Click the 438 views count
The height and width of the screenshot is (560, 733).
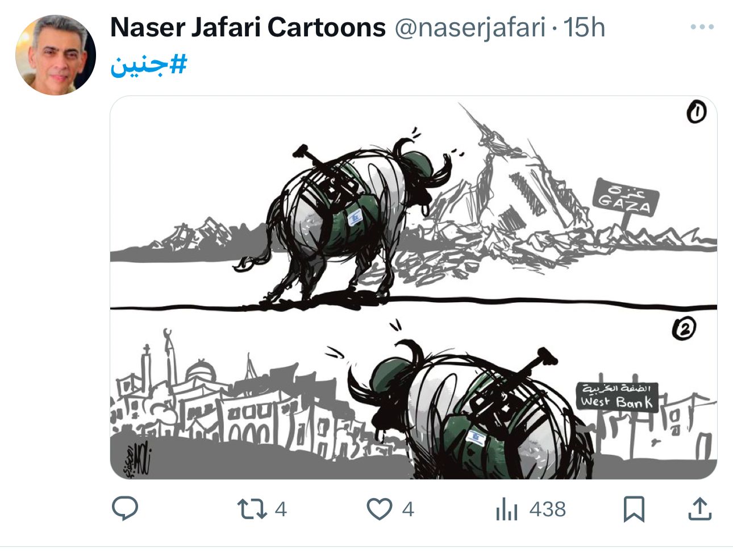pos(547,509)
